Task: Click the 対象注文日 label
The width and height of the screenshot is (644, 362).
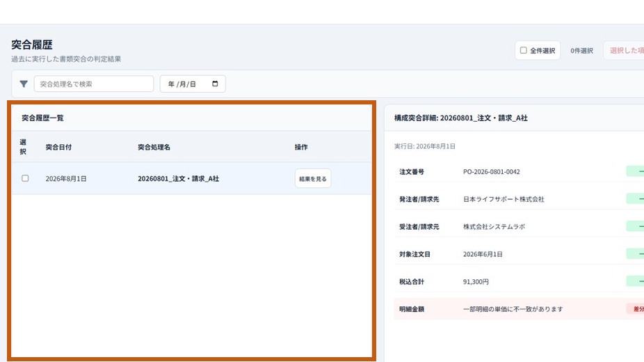Action: tap(414, 254)
